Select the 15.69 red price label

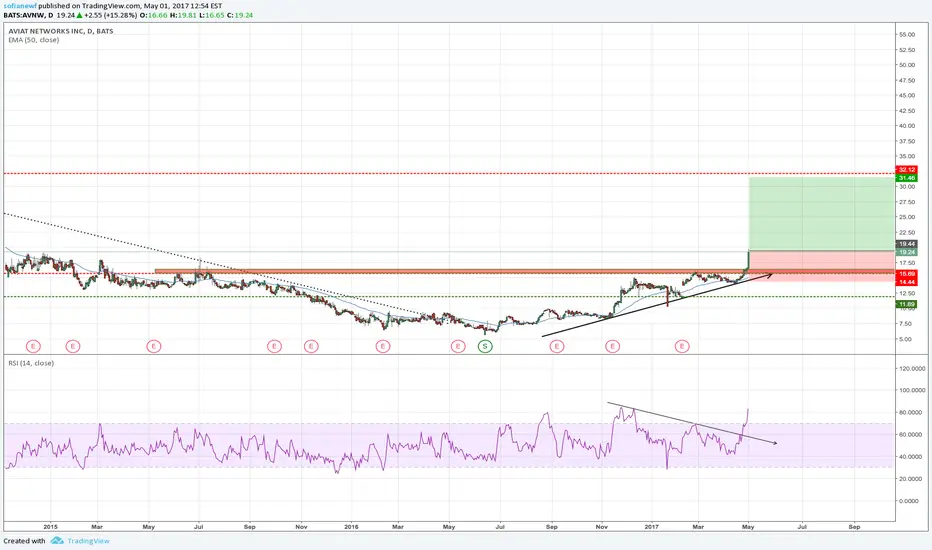click(907, 274)
